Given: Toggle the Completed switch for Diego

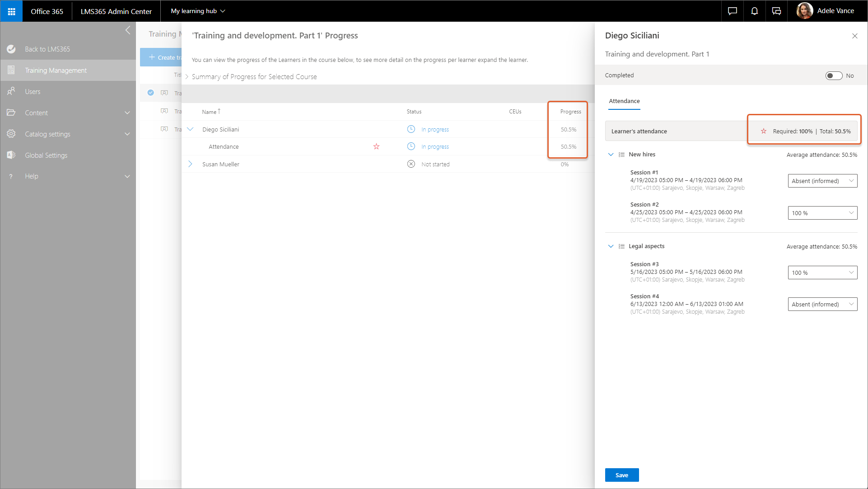Looking at the screenshot, I should [833, 75].
